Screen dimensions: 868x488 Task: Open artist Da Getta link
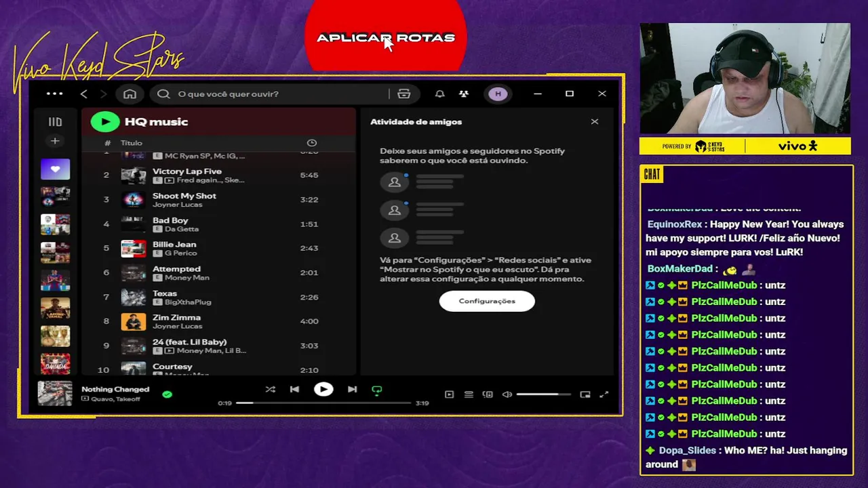(x=182, y=229)
